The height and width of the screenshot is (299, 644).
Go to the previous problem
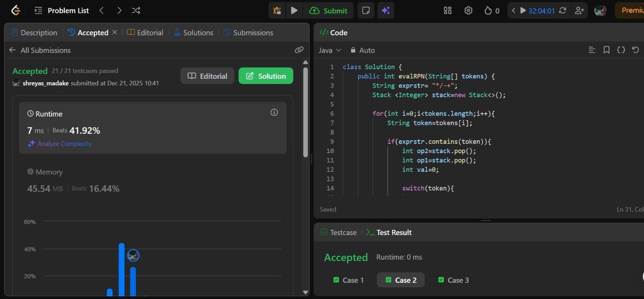click(101, 10)
